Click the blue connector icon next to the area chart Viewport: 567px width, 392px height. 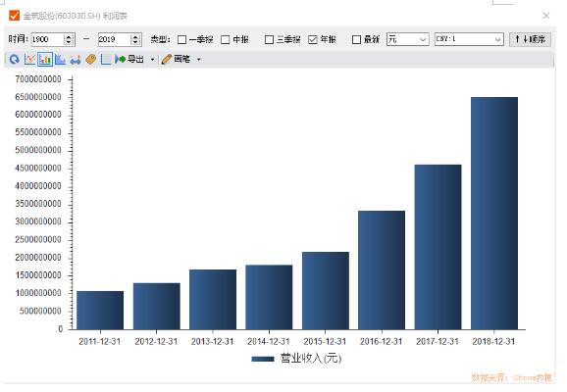click(76, 60)
